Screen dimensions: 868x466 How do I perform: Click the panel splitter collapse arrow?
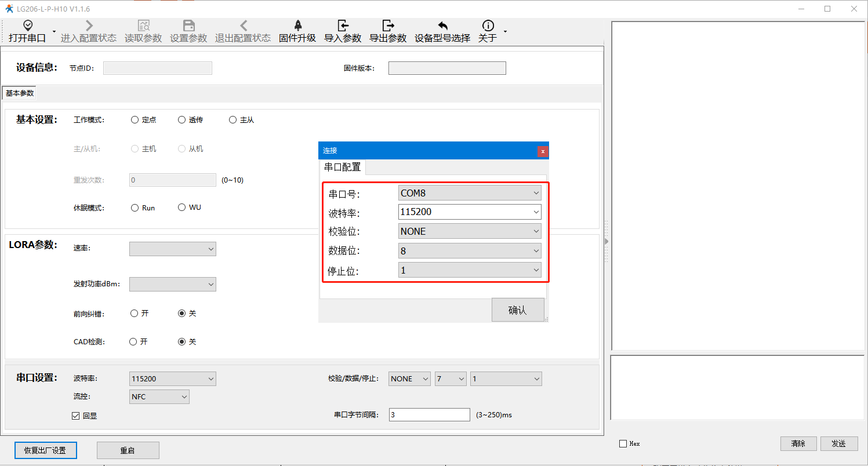pos(606,241)
